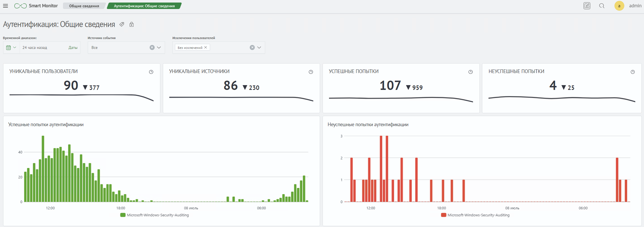
Task: Expand the calendar quick range dropdown
Action: [x=11, y=47]
